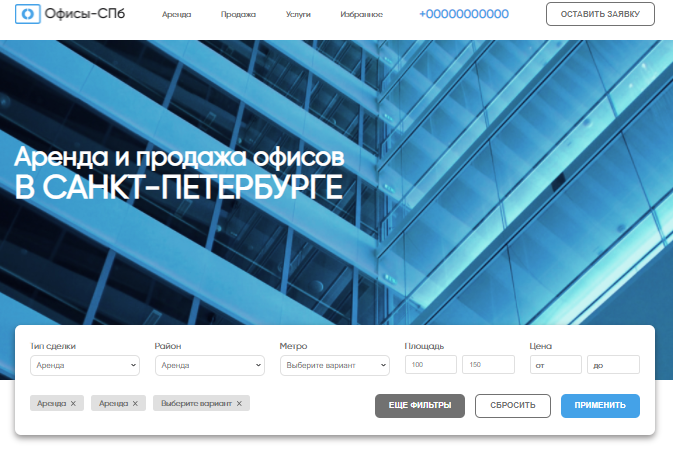Remove the first Аренда filter tag

coord(73,403)
